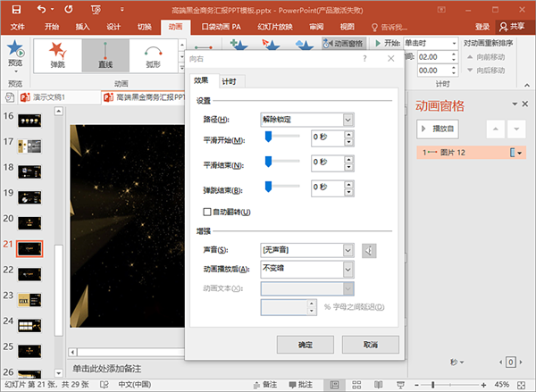Check the 自动翻转 auto-reverse checkbox

coord(207,212)
